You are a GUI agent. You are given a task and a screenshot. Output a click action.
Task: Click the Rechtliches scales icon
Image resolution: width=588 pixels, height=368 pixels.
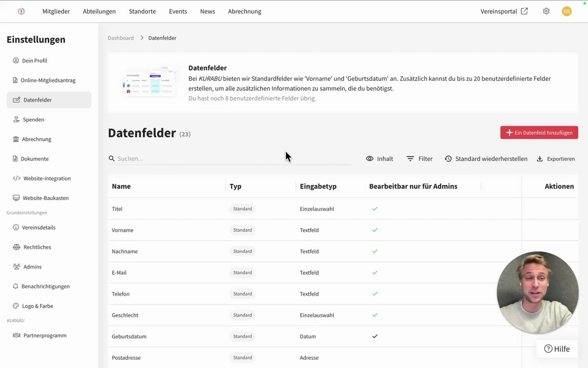click(17, 247)
